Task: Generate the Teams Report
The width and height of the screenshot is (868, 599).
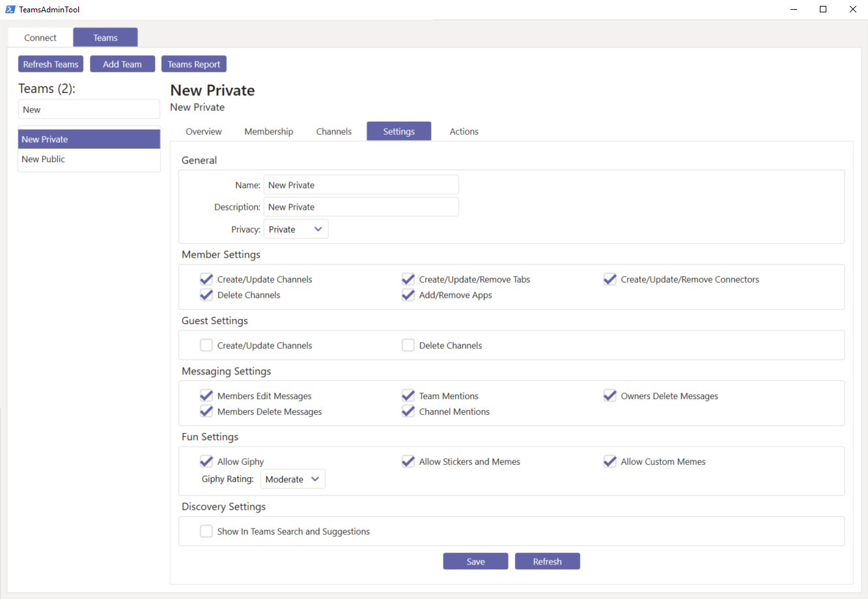Action: pos(194,64)
